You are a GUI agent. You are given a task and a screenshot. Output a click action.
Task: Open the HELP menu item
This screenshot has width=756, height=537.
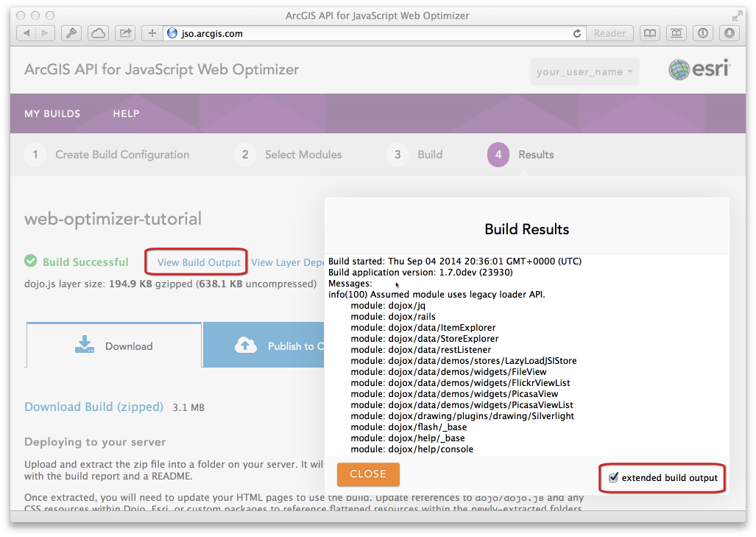click(126, 113)
